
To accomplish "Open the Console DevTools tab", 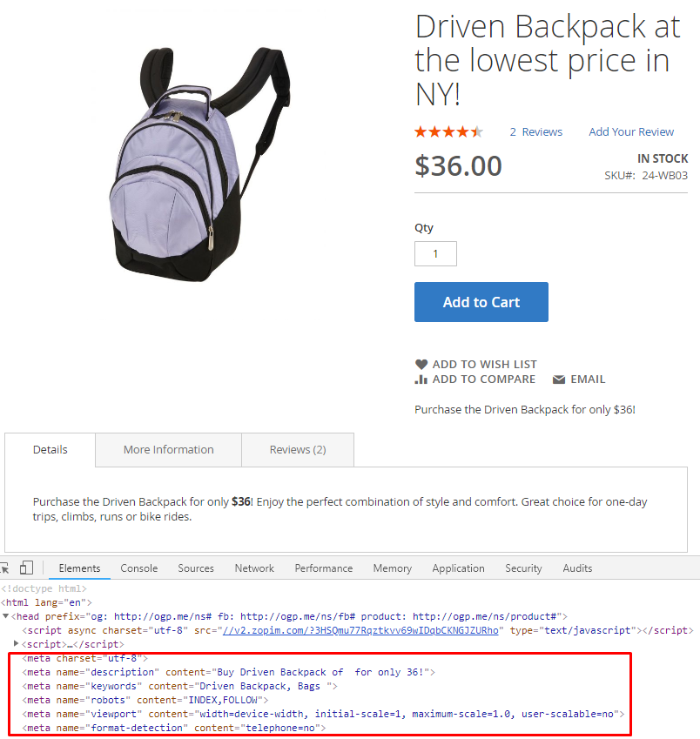I will coord(139,568).
